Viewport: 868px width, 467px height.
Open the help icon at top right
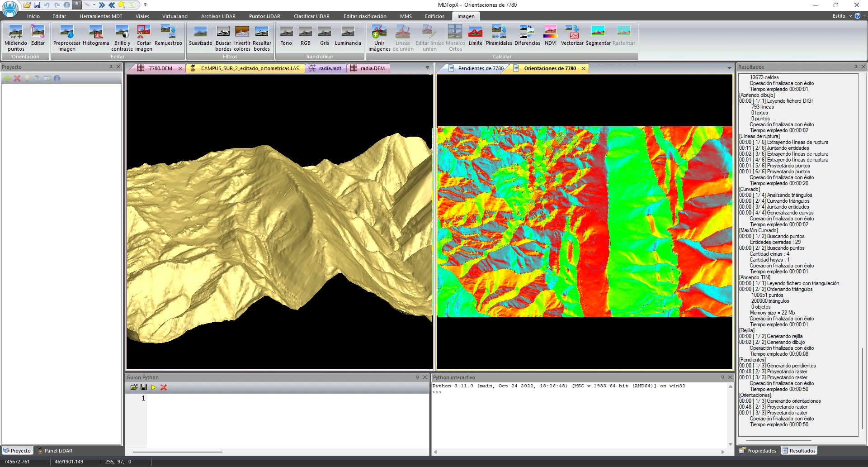(857, 16)
